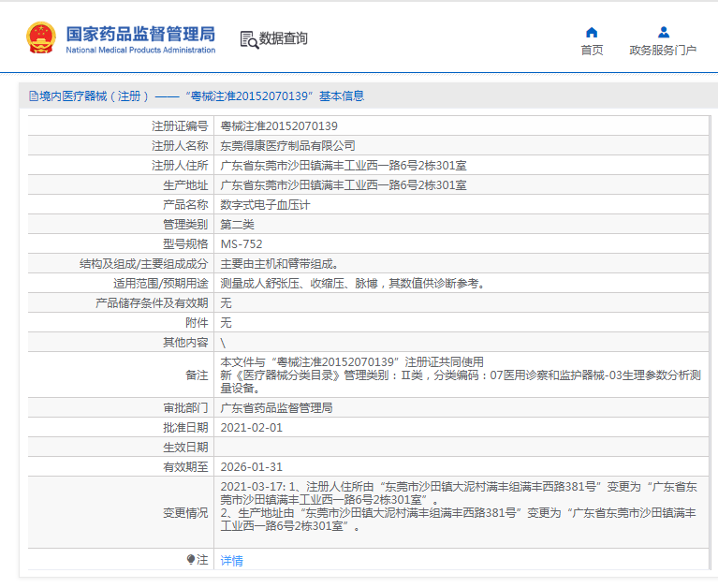
Task: Click the 第二类 management category value
Action: 237,225
